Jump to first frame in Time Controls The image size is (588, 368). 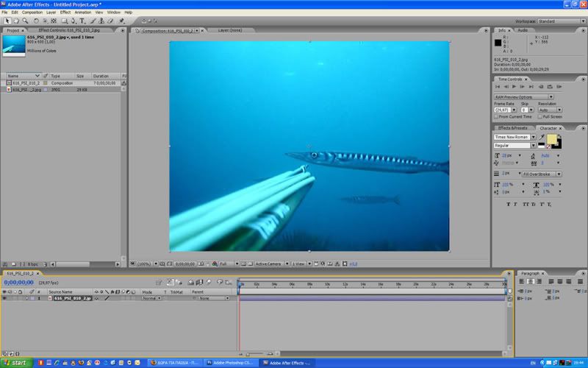498,87
